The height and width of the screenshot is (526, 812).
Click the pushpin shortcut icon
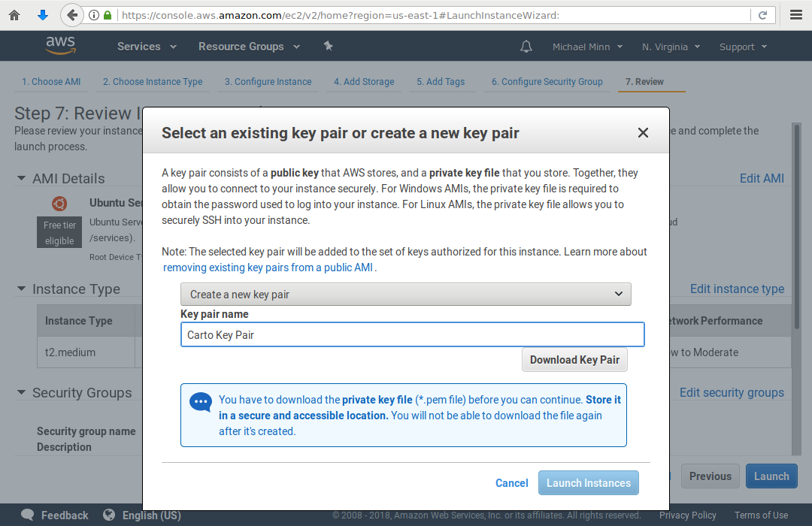point(328,46)
